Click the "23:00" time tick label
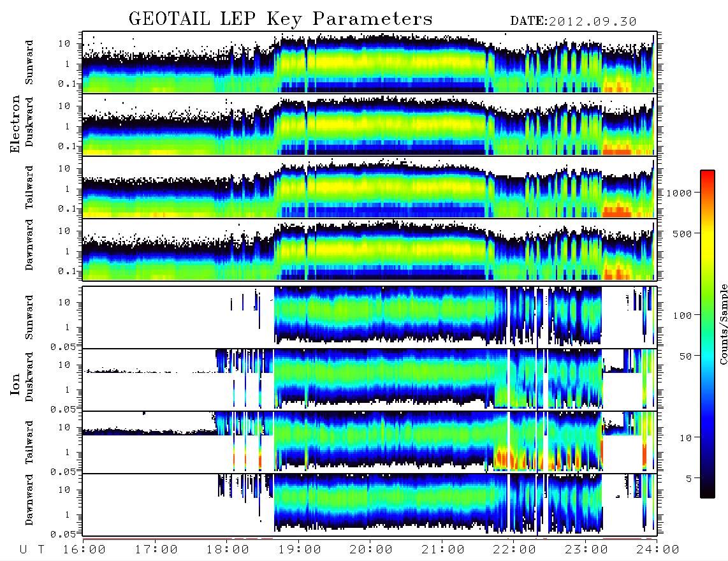Image resolution: width=728 pixels, height=561 pixels. click(587, 550)
